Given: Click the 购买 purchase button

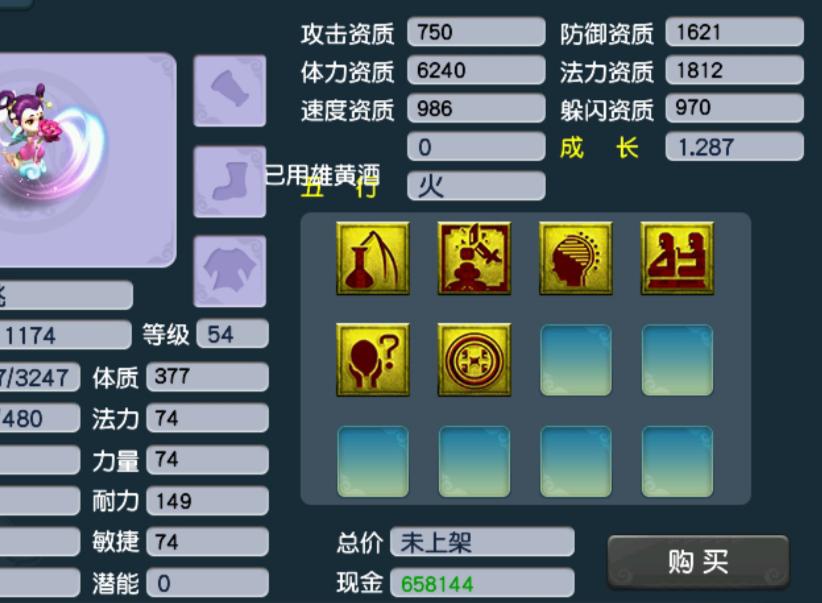Looking at the screenshot, I should pyautogui.click(x=698, y=562).
